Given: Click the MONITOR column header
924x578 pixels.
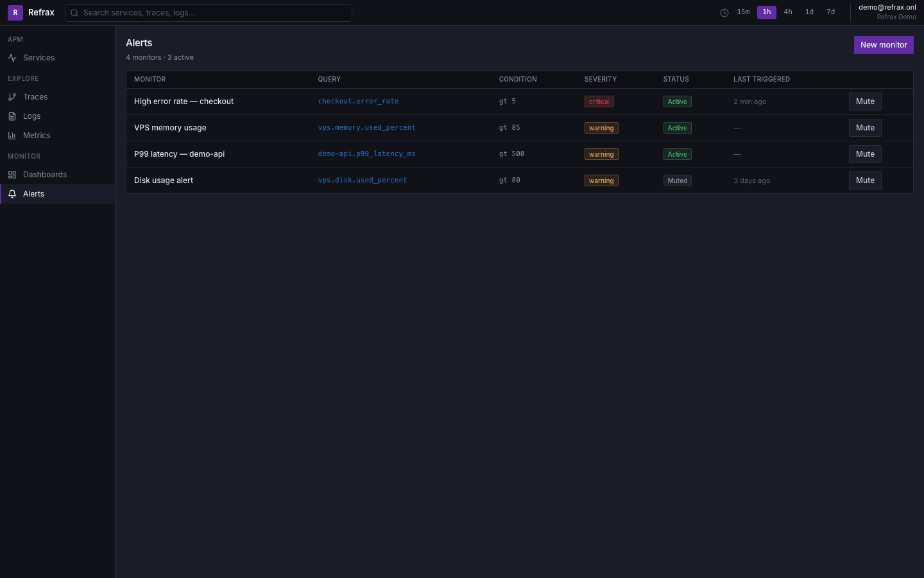Looking at the screenshot, I should coord(150,80).
